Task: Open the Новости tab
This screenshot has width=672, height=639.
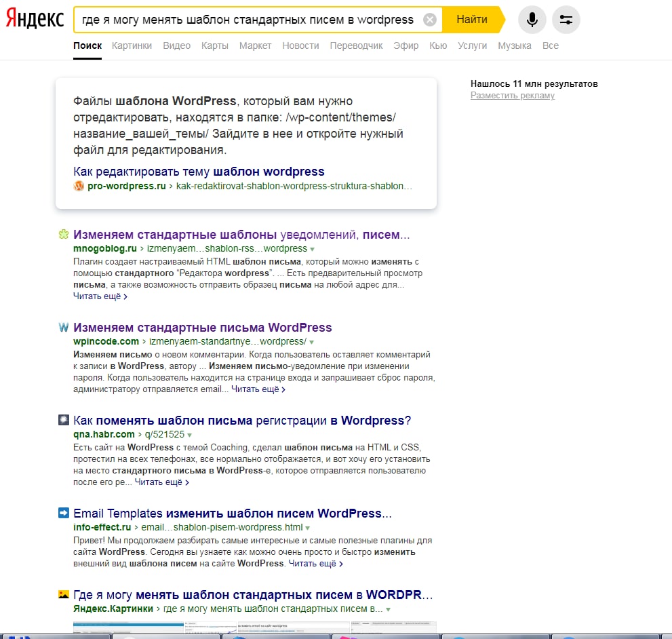Action: pyautogui.click(x=300, y=45)
